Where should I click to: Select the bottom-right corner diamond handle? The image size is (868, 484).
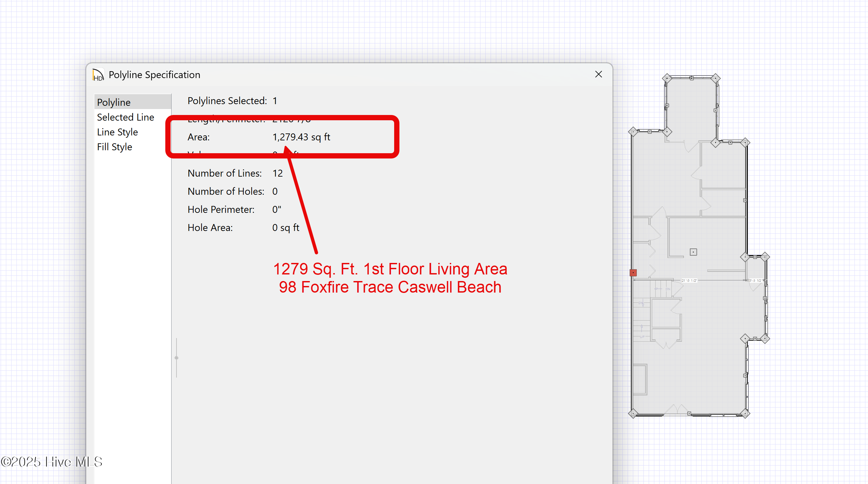[x=745, y=413]
